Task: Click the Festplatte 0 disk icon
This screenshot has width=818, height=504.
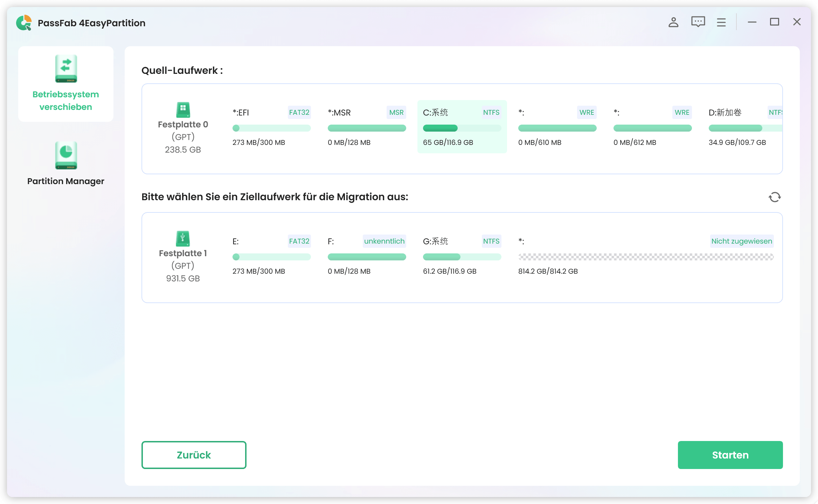Action: pyautogui.click(x=183, y=110)
